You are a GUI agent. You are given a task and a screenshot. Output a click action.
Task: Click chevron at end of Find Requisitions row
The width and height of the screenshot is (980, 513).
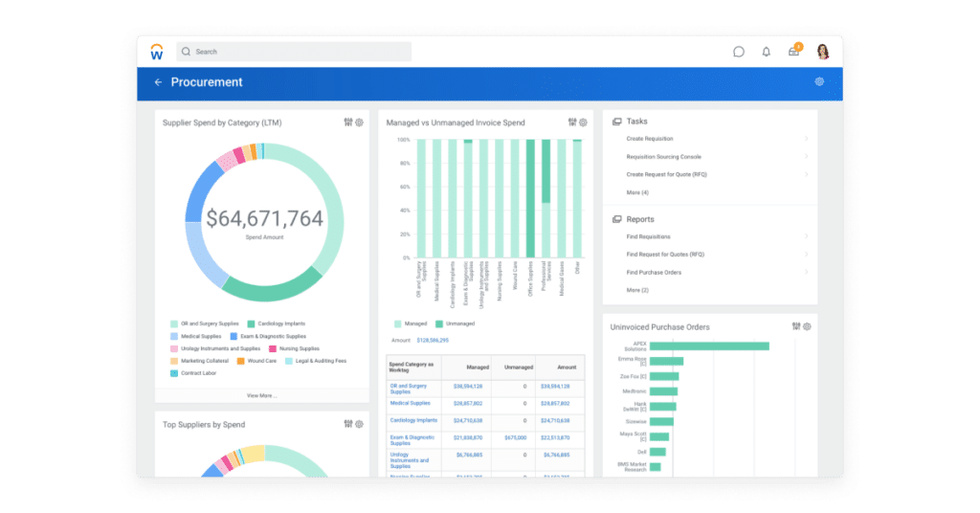point(806,236)
